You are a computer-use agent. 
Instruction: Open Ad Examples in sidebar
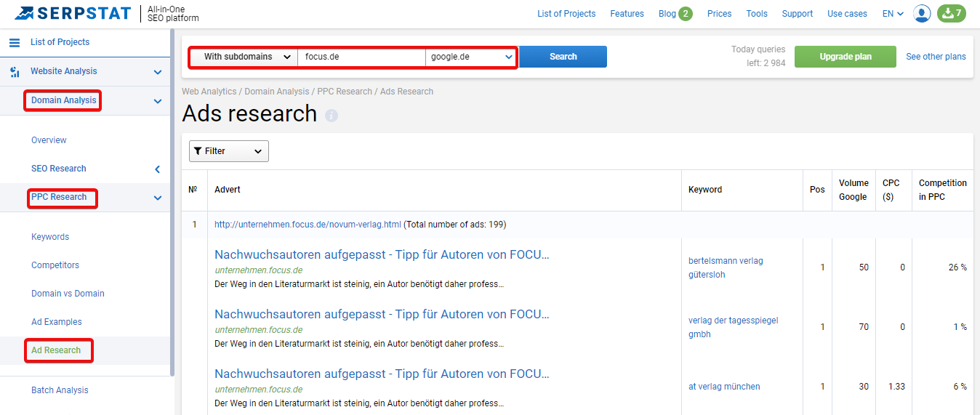(x=57, y=322)
